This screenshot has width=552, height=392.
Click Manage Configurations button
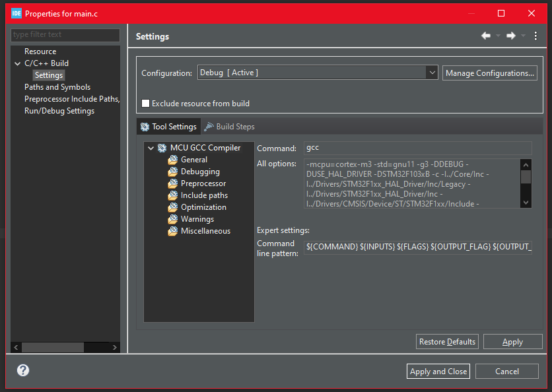pos(490,73)
